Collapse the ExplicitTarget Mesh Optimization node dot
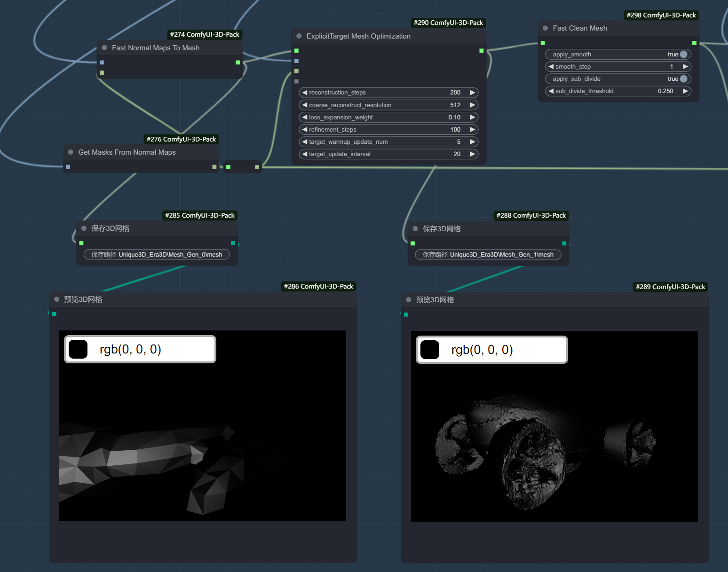Image resolution: width=728 pixels, height=572 pixels. [x=299, y=36]
